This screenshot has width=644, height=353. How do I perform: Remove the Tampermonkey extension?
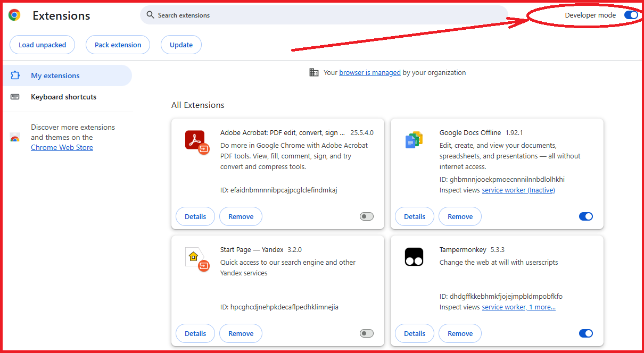pyautogui.click(x=460, y=333)
